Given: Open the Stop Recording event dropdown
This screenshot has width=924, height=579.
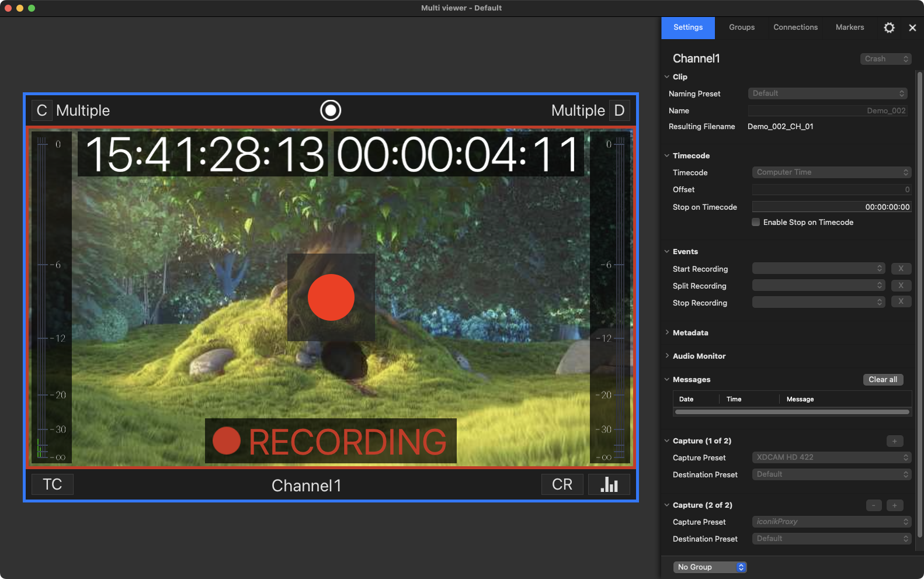Looking at the screenshot, I should pos(818,303).
